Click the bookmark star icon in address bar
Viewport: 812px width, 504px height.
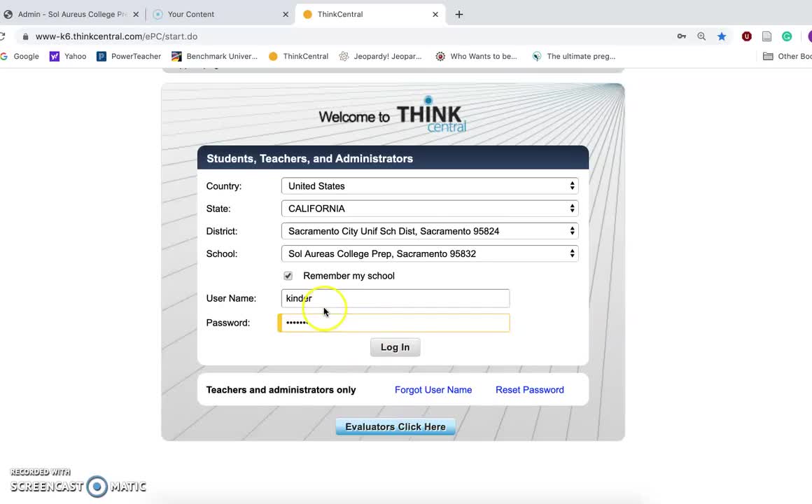(x=722, y=36)
